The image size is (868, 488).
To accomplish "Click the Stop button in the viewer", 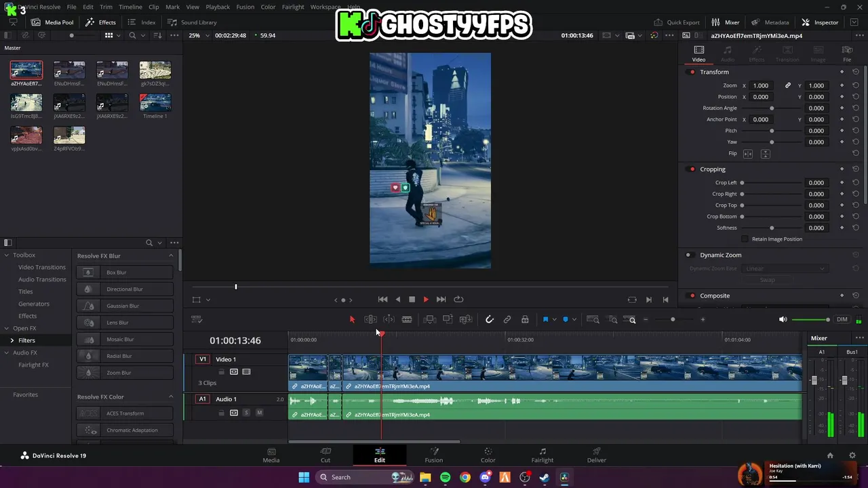I will pyautogui.click(x=412, y=300).
